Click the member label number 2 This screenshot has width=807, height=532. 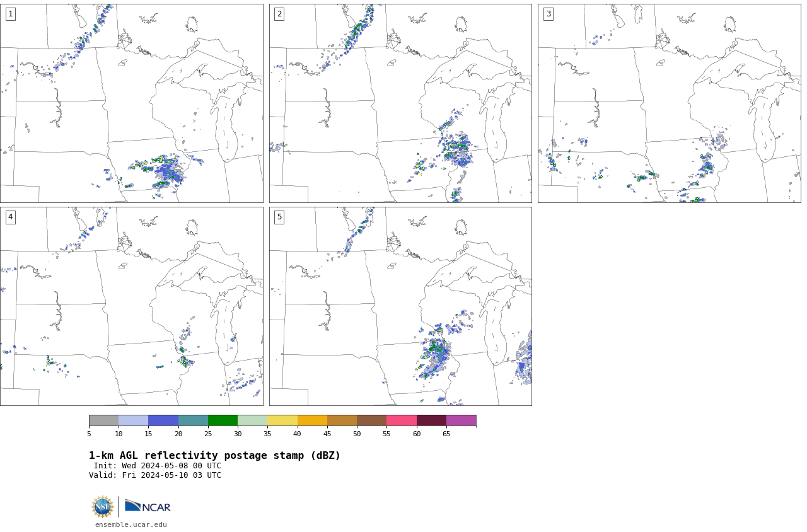pyautogui.click(x=279, y=14)
